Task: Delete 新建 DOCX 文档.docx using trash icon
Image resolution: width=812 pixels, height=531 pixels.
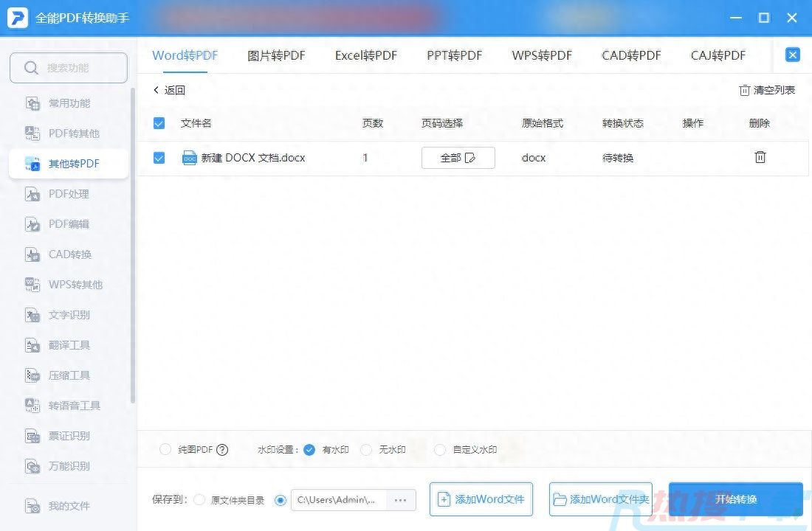Action: 760,157
